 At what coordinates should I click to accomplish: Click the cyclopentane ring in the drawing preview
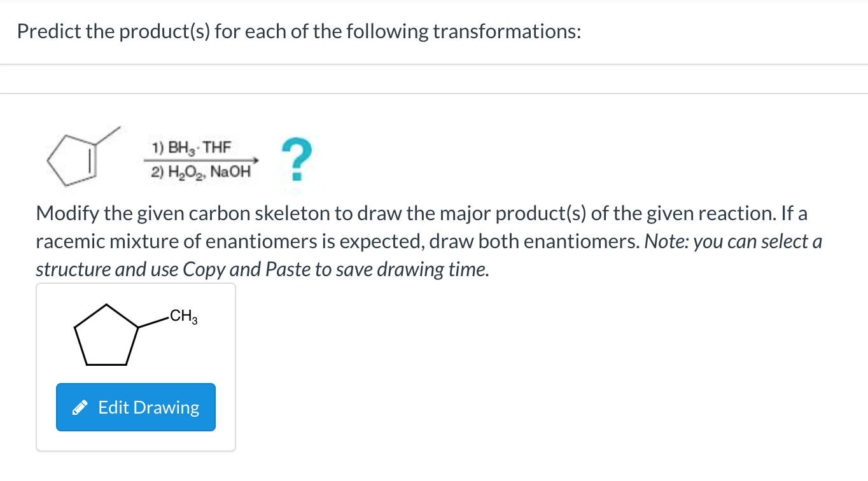[107, 336]
